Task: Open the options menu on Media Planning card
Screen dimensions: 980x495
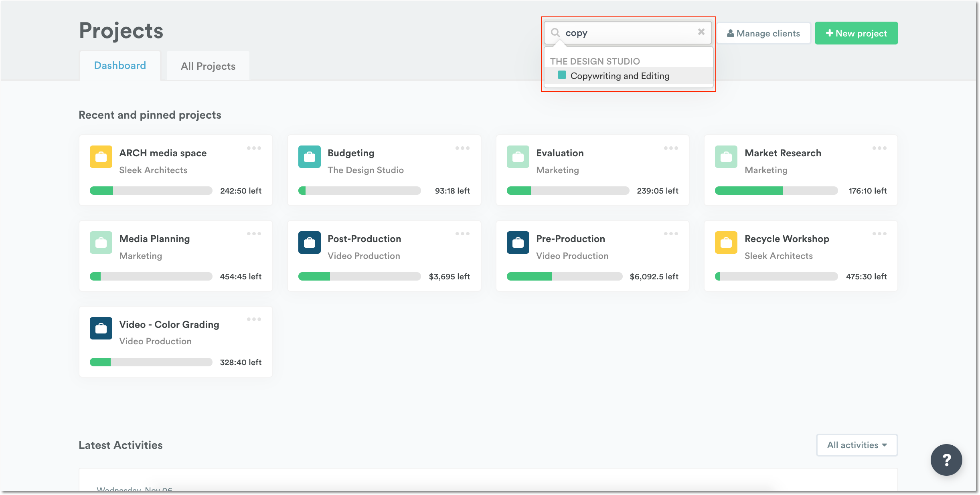Action: coord(254,234)
